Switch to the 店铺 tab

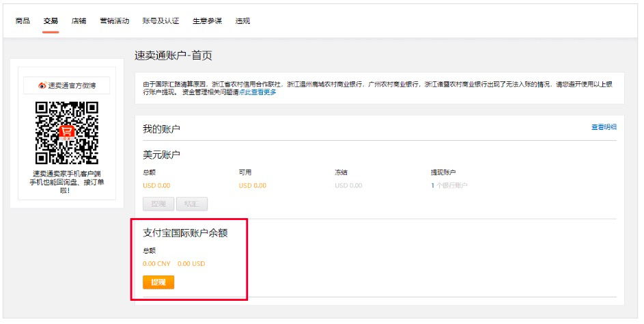(79, 21)
